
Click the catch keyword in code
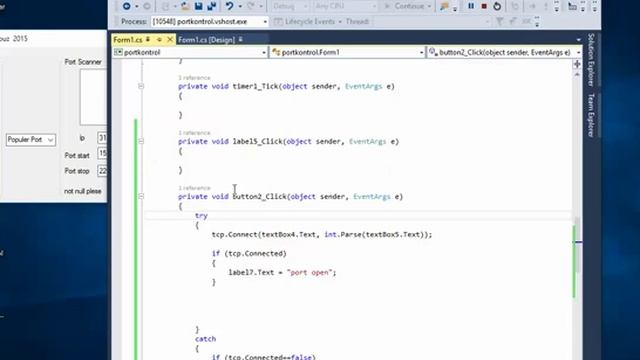205,339
